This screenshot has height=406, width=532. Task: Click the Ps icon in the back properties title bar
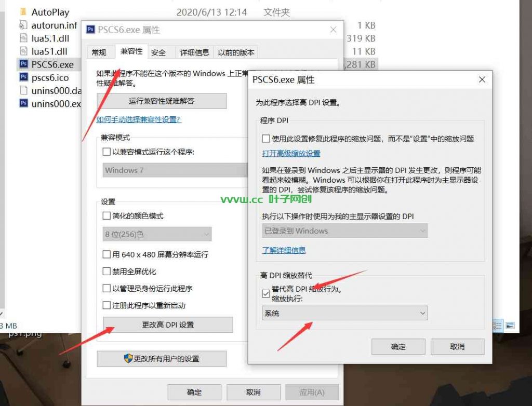pyautogui.click(x=90, y=29)
